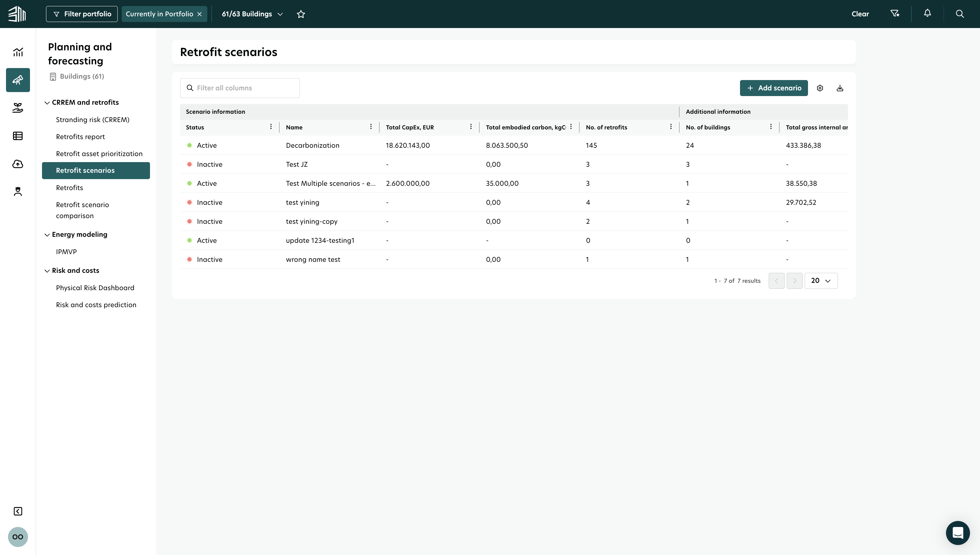Image resolution: width=980 pixels, height=555 pixels.
Task: Open Status column options menu
Action: [271, 127]
